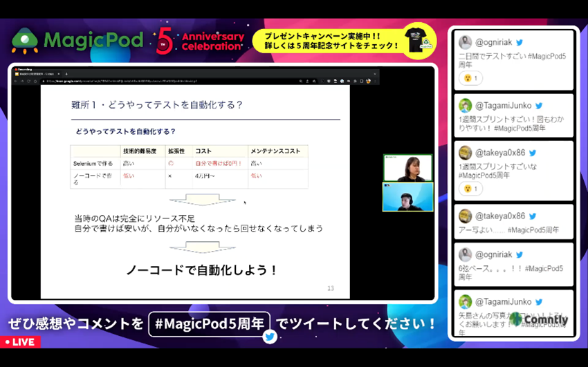Expand the tab search chevron in browser
Image resolution: width=588 pixels, height=367 pixels.
click(375, 74)
